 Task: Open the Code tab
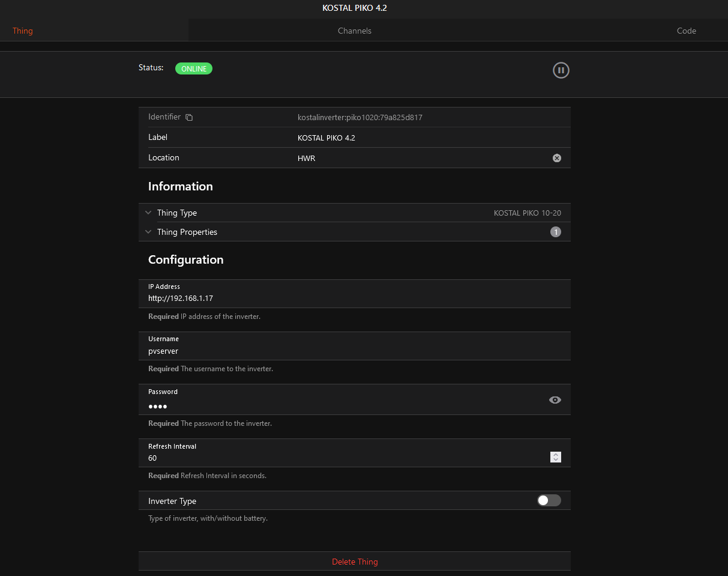click(x=686, y=31)
